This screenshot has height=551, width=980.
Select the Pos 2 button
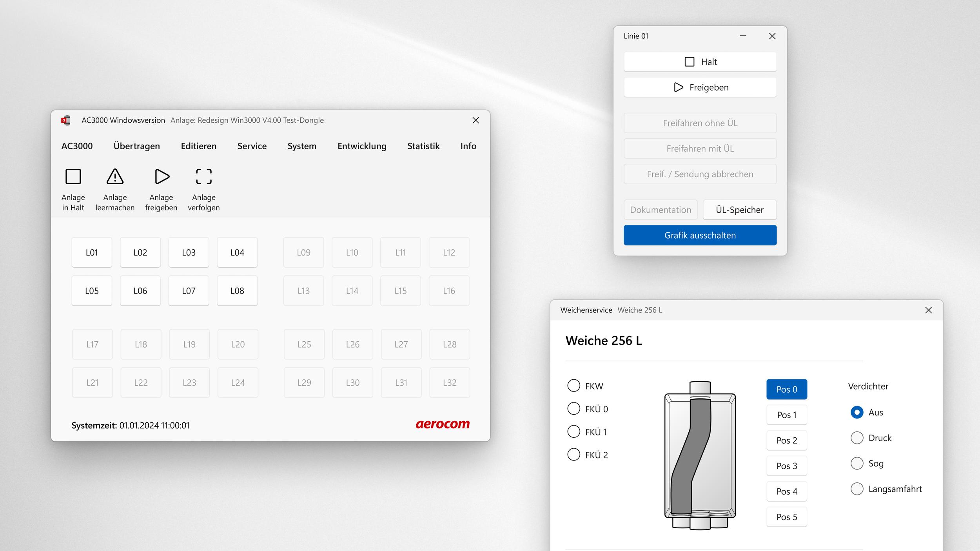[x=787, y=440]
